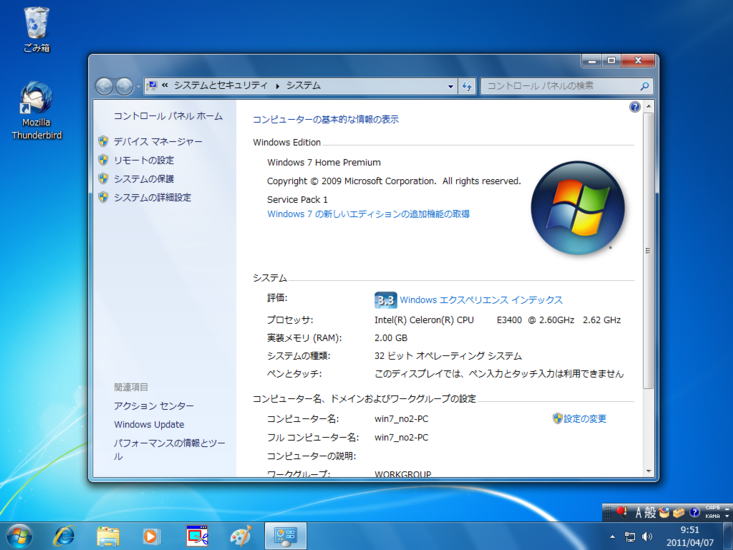Click the 3.3 experience index score badge

(x=386, y=300)
